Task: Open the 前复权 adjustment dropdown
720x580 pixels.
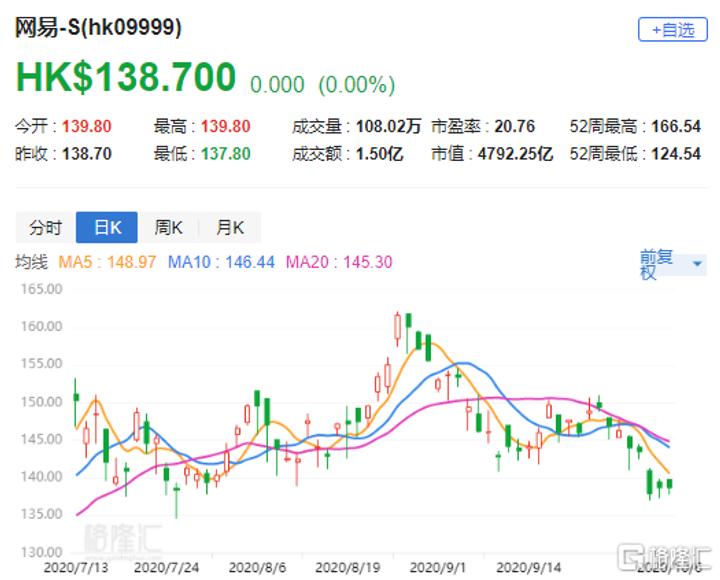Action: click(673, 264)
